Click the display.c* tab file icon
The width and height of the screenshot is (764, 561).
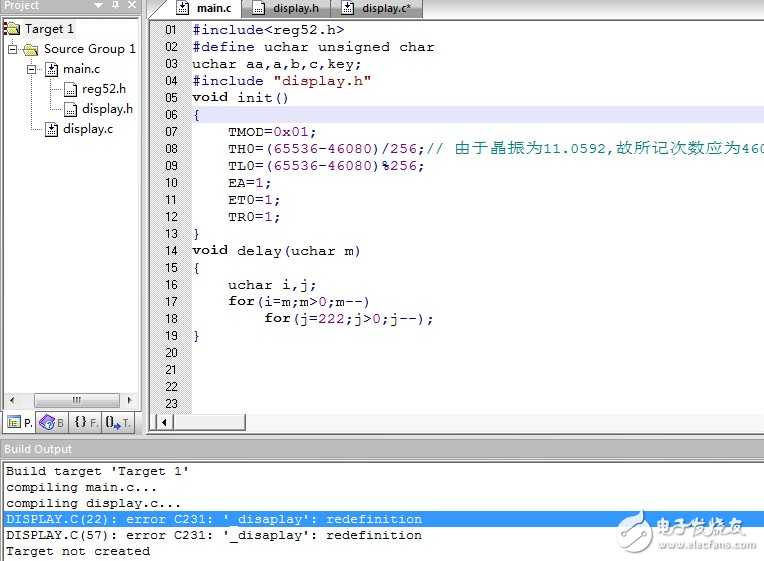(347, 8)
